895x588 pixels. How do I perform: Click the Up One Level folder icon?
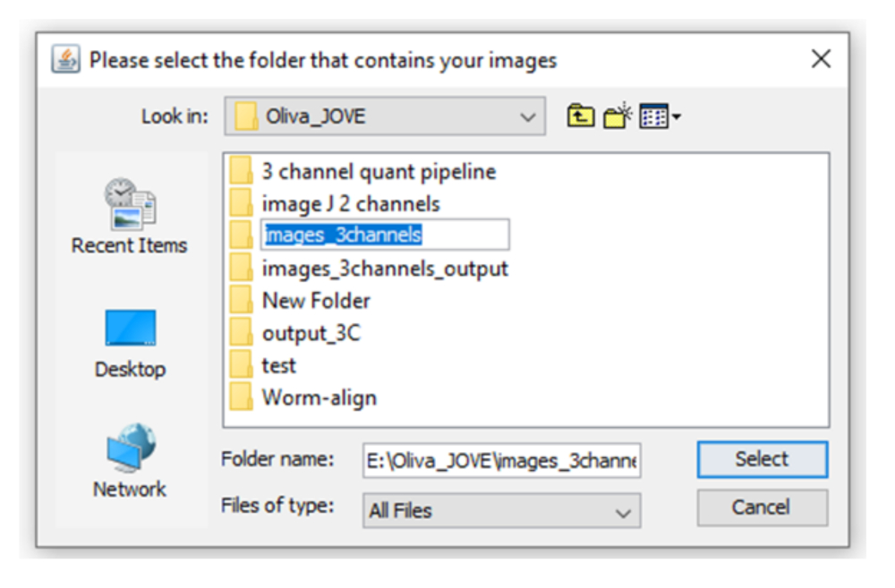pos(581,116)
